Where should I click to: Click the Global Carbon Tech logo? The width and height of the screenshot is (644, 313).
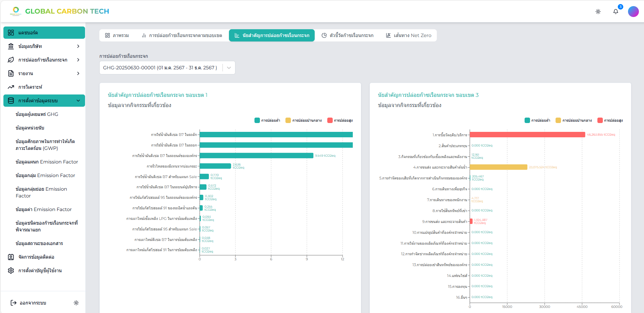click(x=60, y=11)
